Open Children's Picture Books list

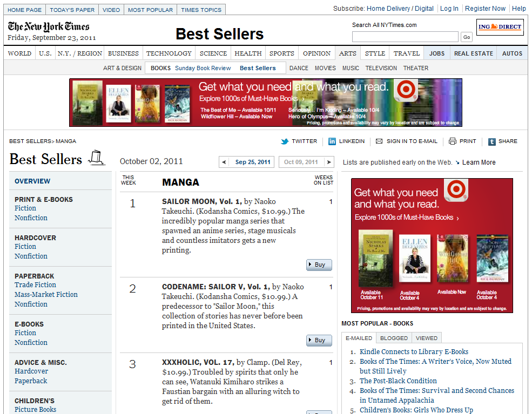(x=35, y=410)
